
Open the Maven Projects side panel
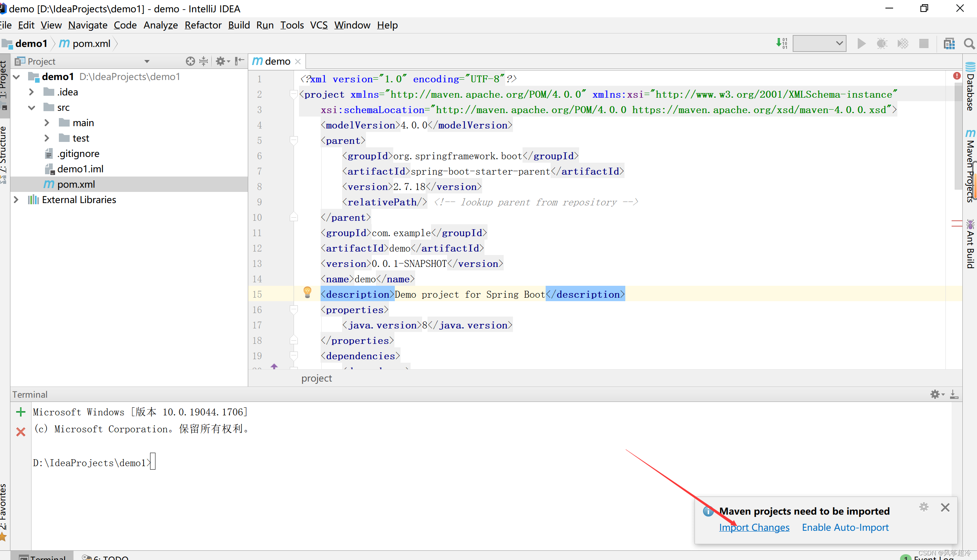point(970,165)
